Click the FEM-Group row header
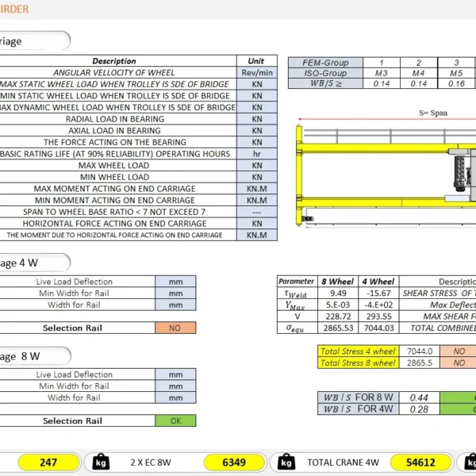Viewport: 476px width, 476px height. click(x=325, y=63)
